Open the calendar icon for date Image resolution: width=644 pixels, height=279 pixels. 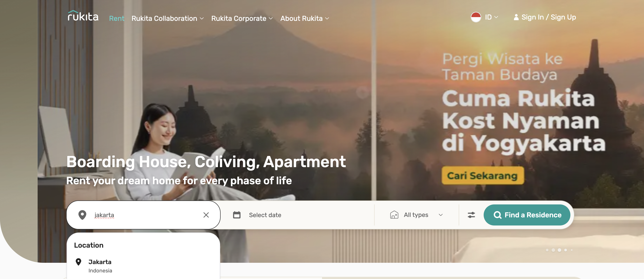pos(237,215)
